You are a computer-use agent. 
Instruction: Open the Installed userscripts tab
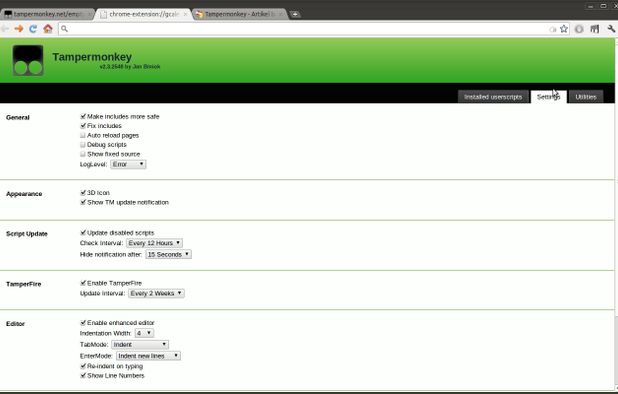[493, 97]
